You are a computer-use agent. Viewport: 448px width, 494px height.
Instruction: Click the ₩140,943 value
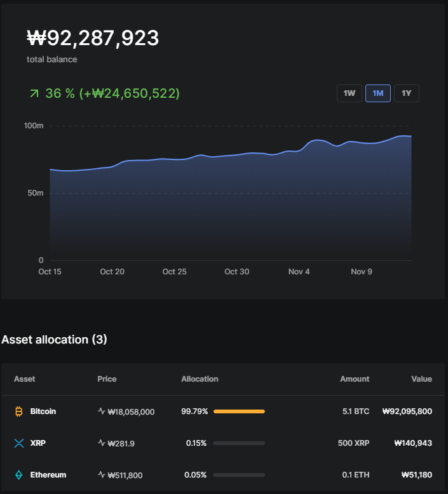point(413,443)
